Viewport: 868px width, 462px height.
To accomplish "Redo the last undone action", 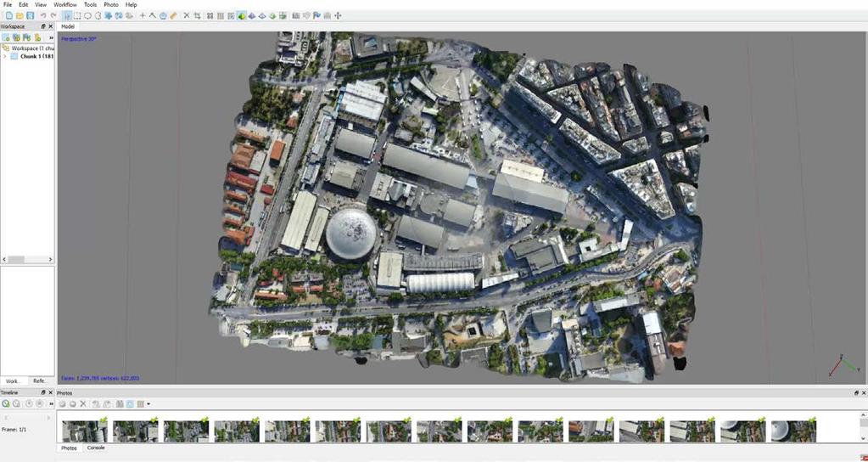I will click(x=53, y=15).
